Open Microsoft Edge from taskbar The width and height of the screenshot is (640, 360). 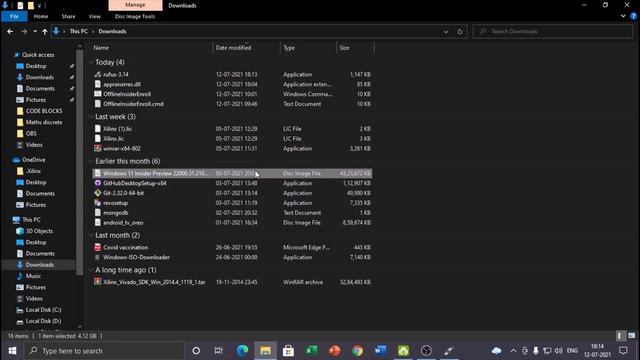[242, 351]
